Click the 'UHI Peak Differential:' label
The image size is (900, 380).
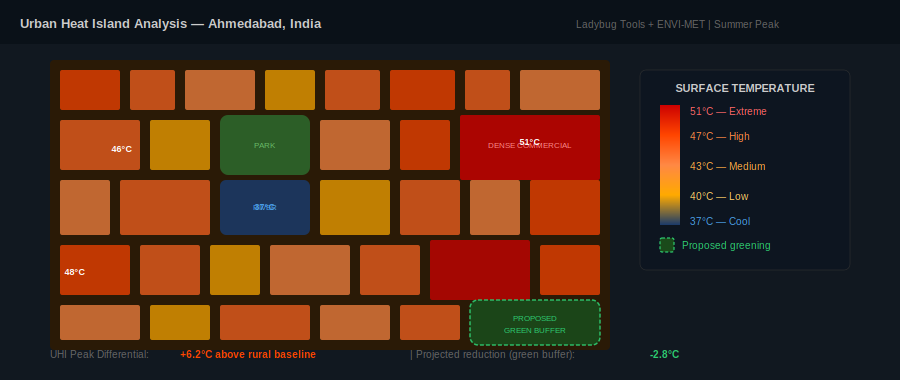(x=100, y=355)
